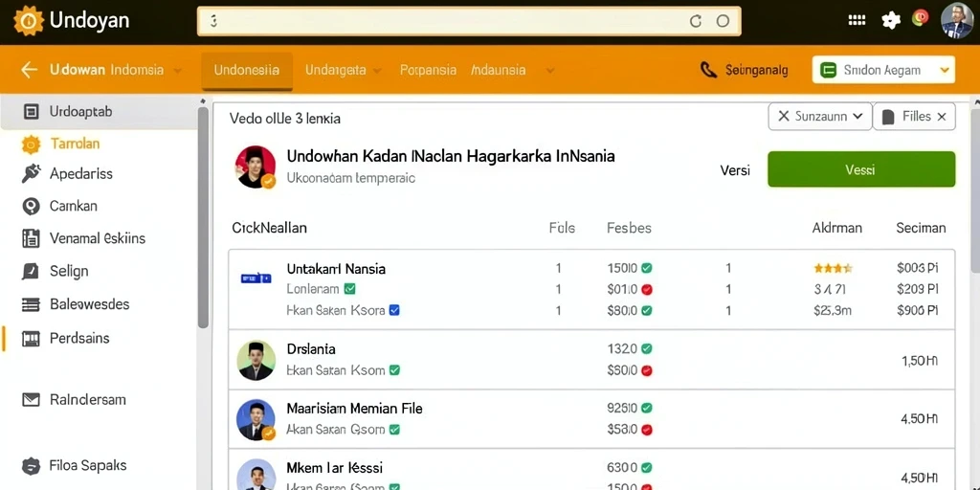
Task: Open the Drslania entry
Action: [311, 348]
